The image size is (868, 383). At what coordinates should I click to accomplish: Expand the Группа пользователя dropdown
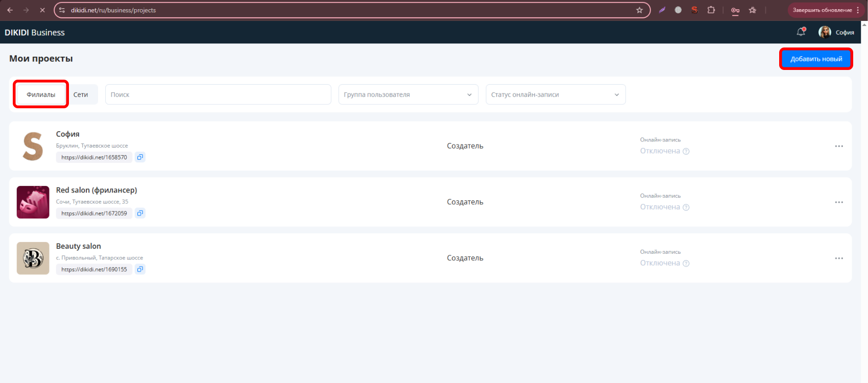408,94
